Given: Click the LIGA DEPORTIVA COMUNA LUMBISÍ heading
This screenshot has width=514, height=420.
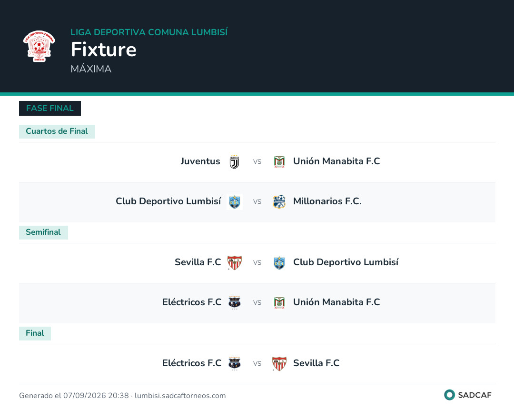Looking at the screenshot, I should point(149,32).
